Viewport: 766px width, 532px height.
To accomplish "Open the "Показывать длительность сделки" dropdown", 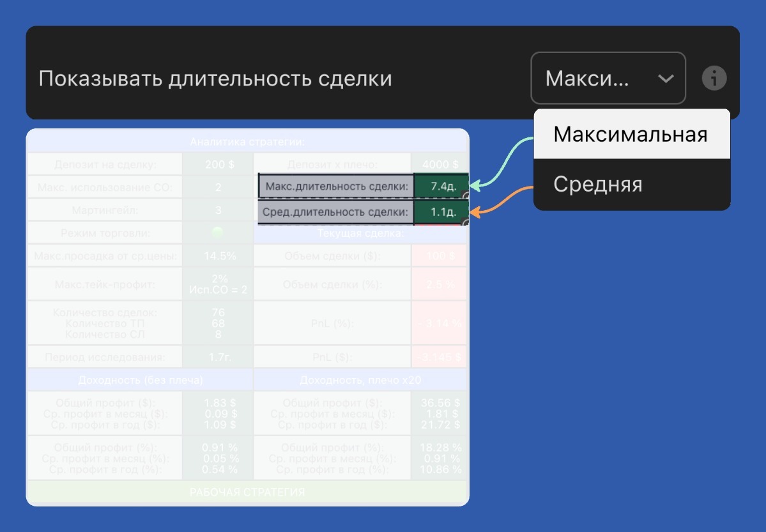I will click(608, 78).
